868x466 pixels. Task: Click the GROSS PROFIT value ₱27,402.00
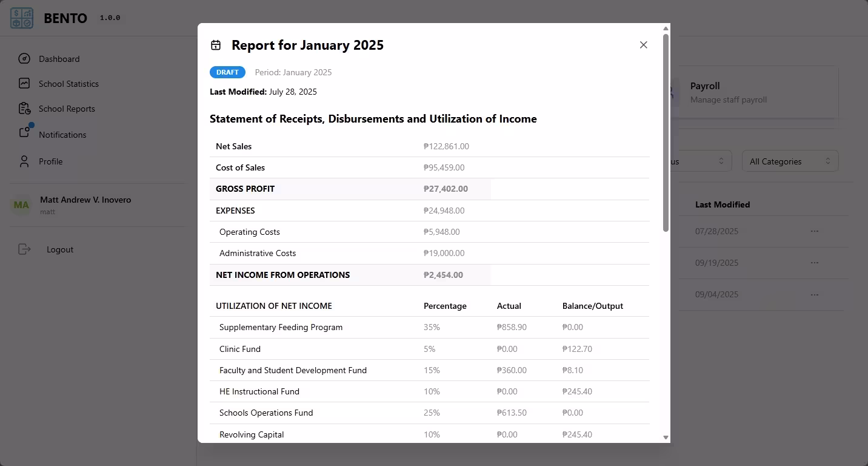(x=446, y=189)
